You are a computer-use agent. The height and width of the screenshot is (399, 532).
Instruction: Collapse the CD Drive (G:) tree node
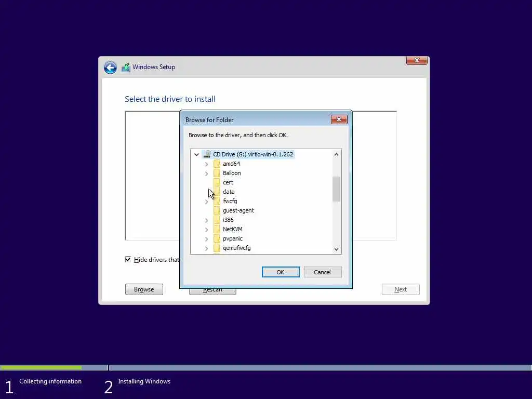[x=196, y=154]
